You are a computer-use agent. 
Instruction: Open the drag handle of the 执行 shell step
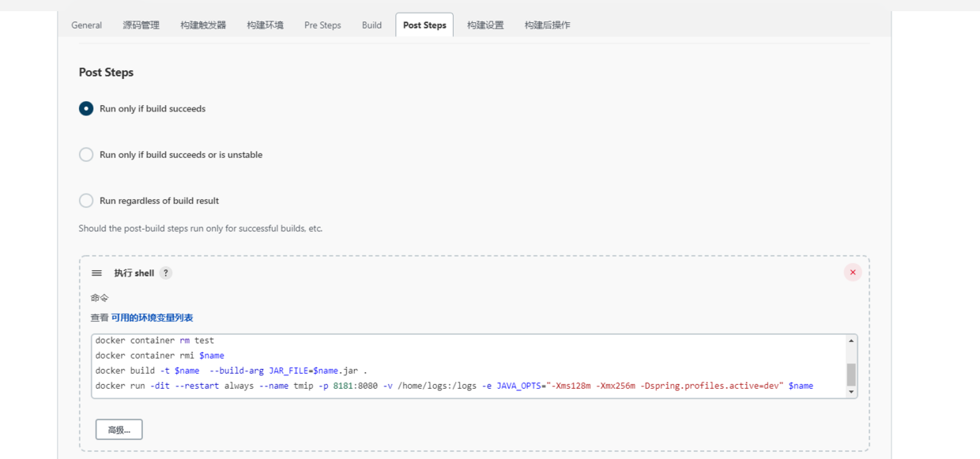click(96, 273)
